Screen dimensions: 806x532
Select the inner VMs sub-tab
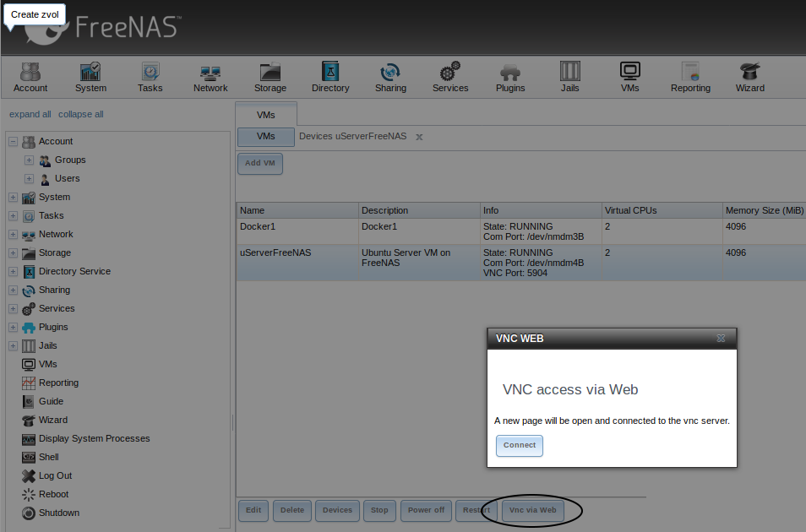click(x=266, y=137)
